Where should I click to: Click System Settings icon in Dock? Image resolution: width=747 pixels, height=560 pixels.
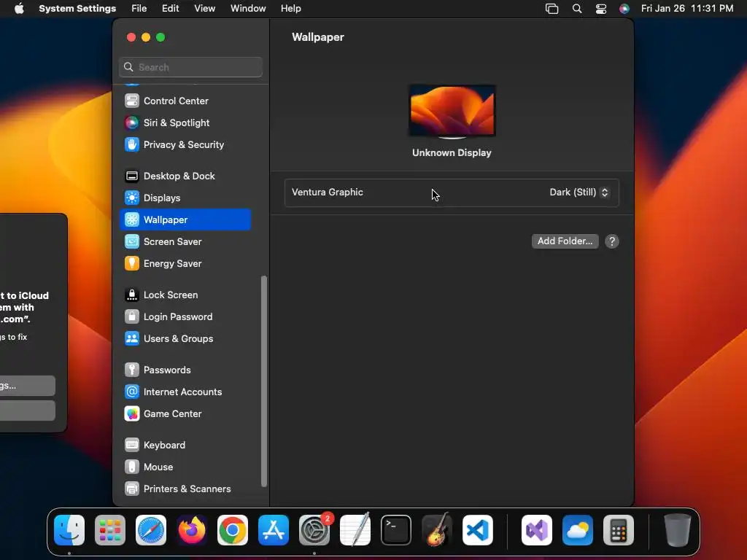[x=314, y=530]
